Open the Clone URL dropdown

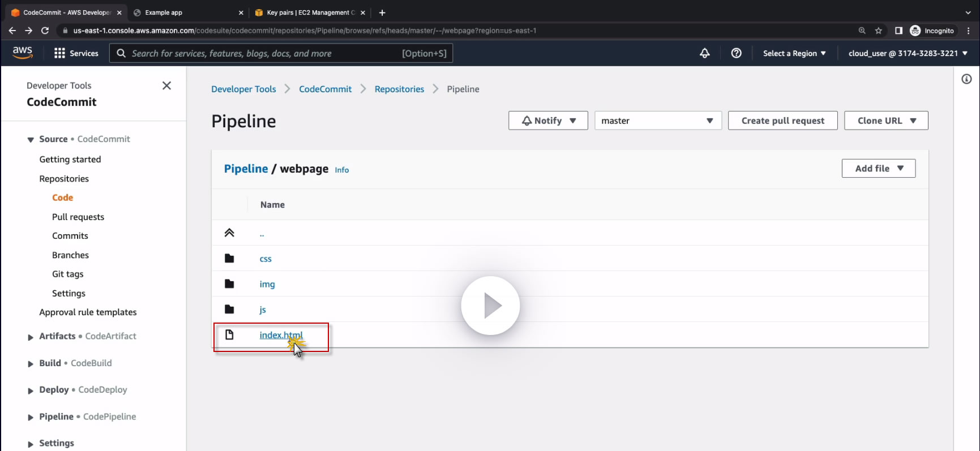click(x=886, y=121)
